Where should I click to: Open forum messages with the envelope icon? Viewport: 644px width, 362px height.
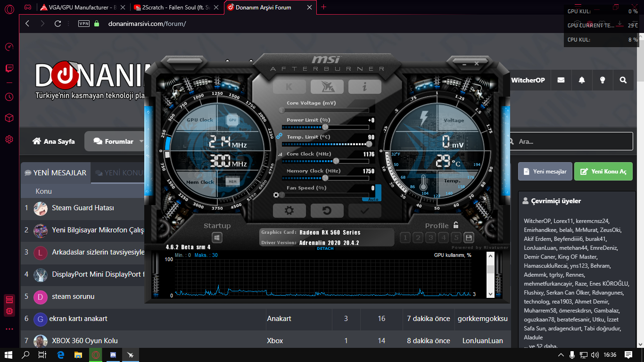[561, 80]
